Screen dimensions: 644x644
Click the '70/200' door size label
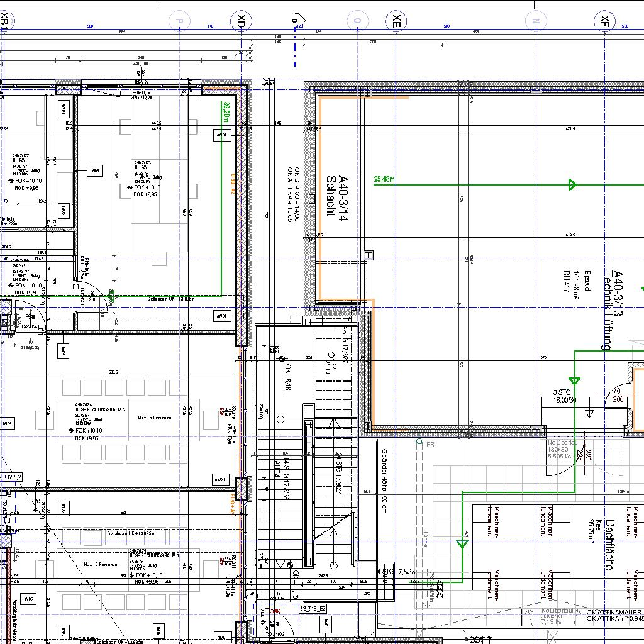point(618,395)
